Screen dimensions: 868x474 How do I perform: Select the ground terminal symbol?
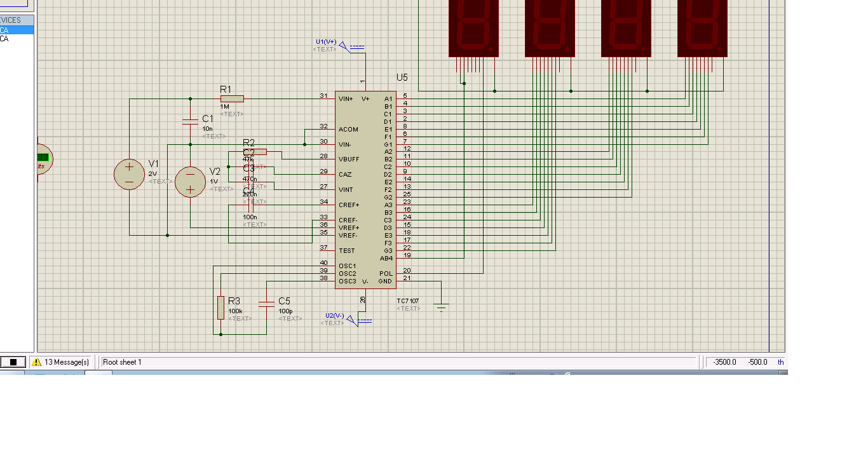pos(441,307)
